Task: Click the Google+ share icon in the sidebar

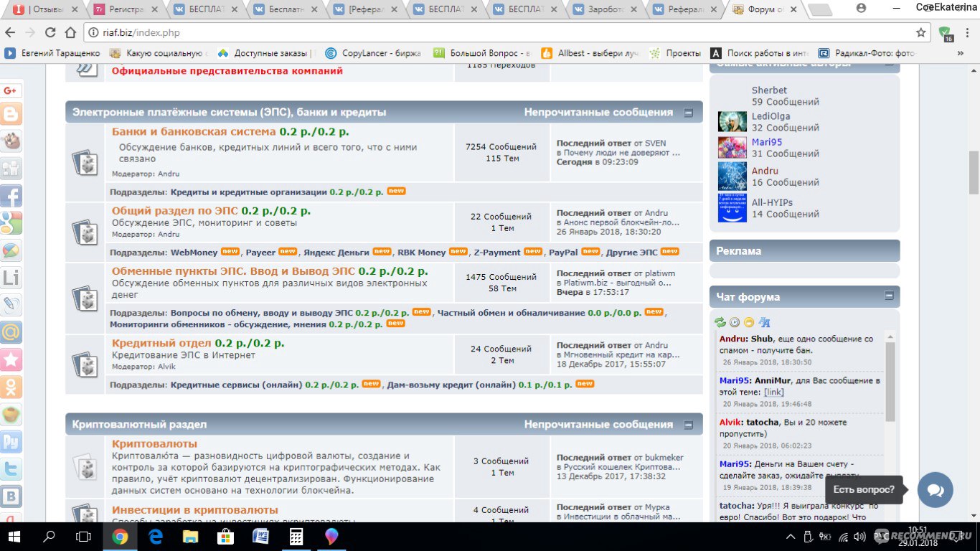Action: [11, 90]
